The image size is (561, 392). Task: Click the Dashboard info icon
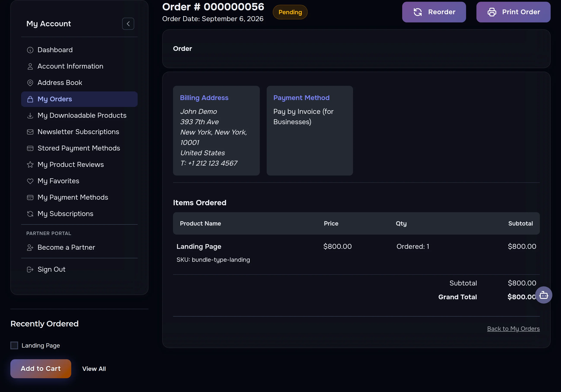pos(30,50)
